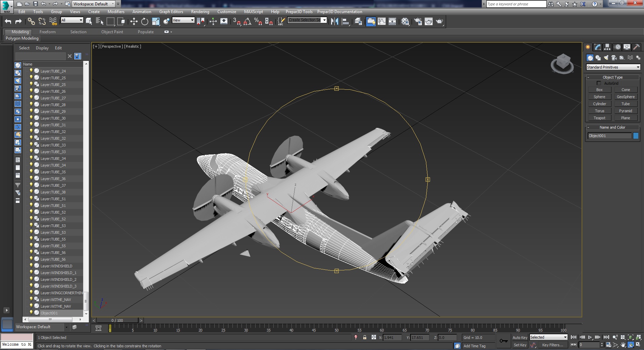This screenshot has width=644, height=350.
Task: Switch to the Object Paint ribbon tab
Action: click(x=112, y=32)
